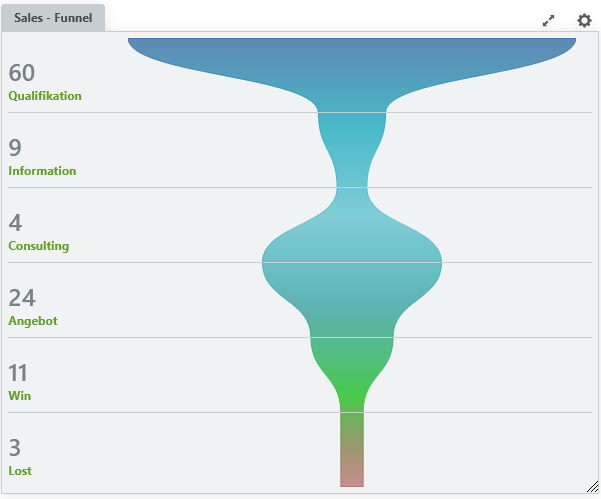The height and width of the screenshot is (499, 601).
Task: Click the Information count 9
Action: pyautogui.click(x=15, y=148)
